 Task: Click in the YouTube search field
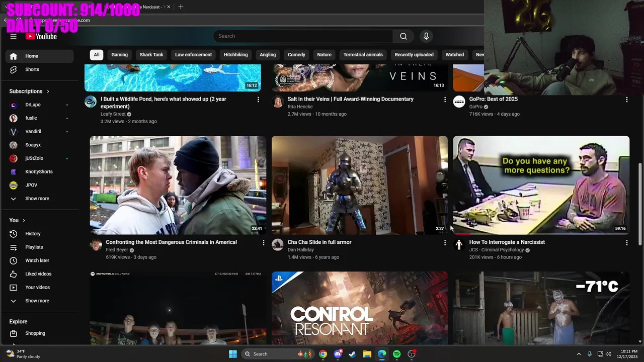click(x=303, y=36)
